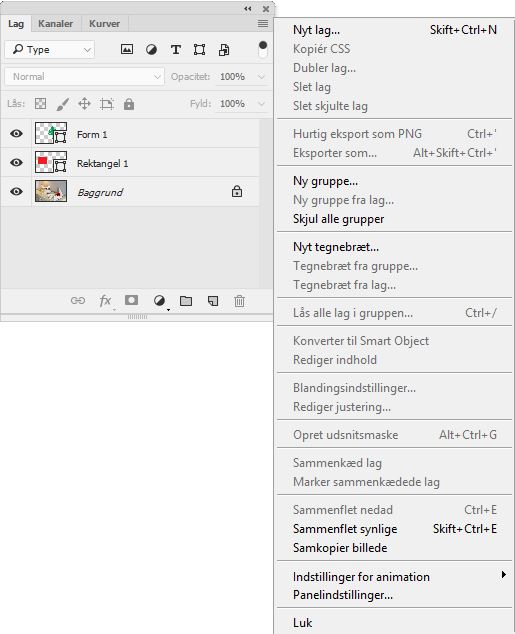Viewport: 515px width, 634px height.
Task: Select the Baggrund layer thumbnail
Action: point(51,191)
